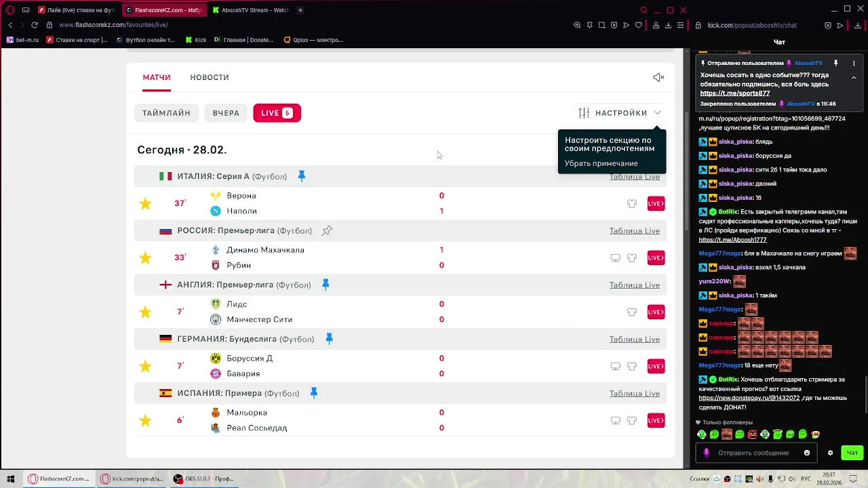The width and height of the screenshot is (868, 488).
Task: Open Таблица Live for Россия Премьер-лига
Action: (x=634, y=230)
